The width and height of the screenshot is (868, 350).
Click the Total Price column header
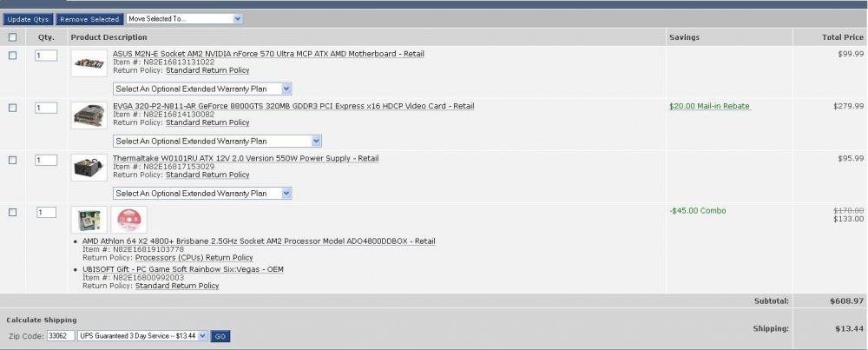point(843,37)
